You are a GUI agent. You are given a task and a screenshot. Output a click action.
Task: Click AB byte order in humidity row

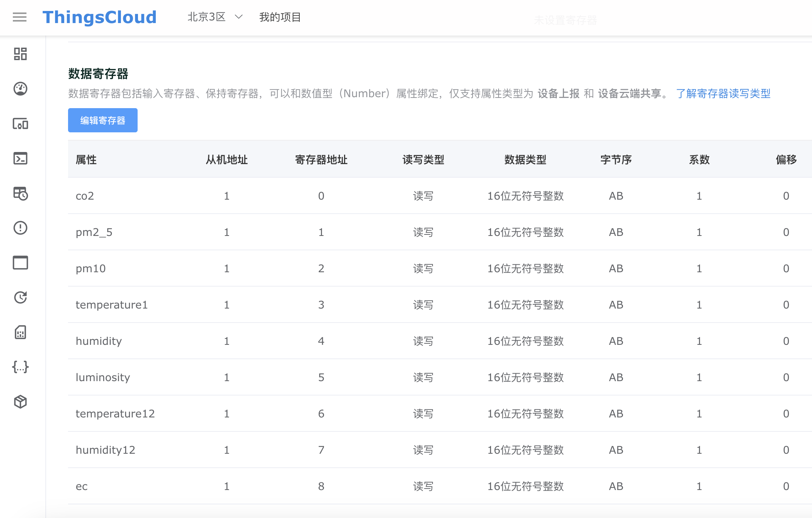(616, 341)
